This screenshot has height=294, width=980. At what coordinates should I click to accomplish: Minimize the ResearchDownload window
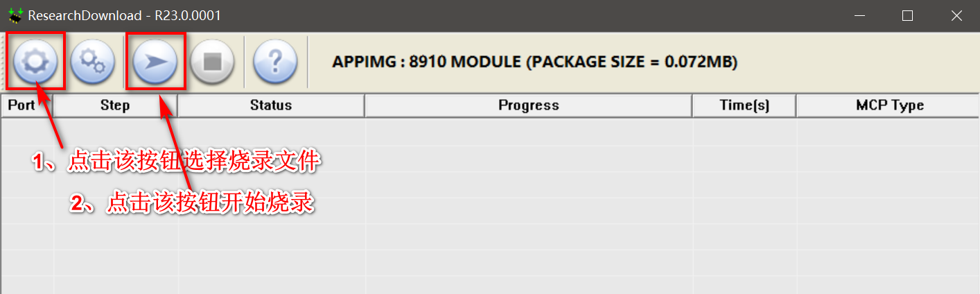[x=859, y=15]
